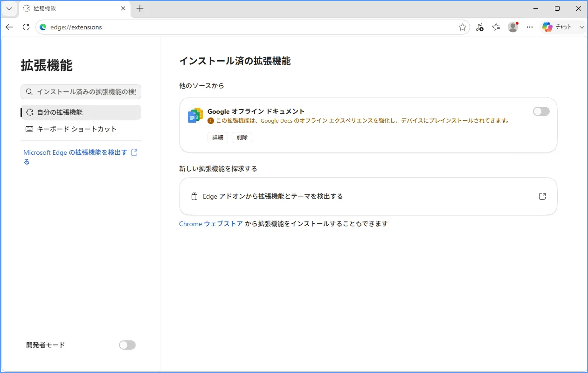
Task: Click the external link icon on Edge add-ons card
Action: tap(542, 196)
